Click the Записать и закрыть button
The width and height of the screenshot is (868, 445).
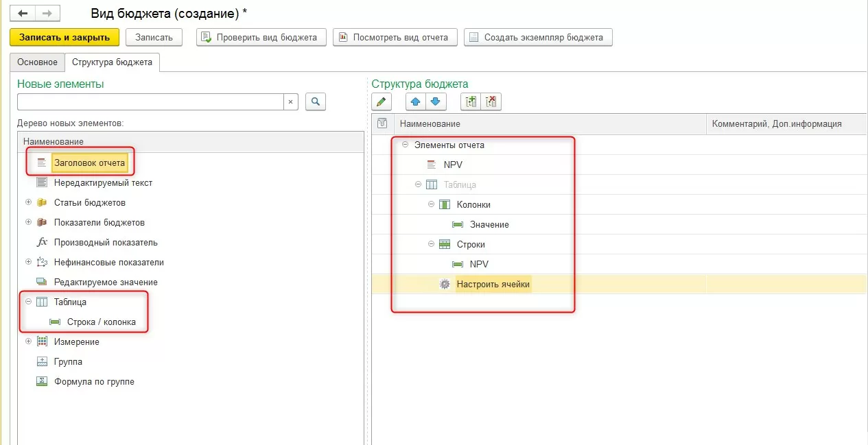click(x=64, y=37)
